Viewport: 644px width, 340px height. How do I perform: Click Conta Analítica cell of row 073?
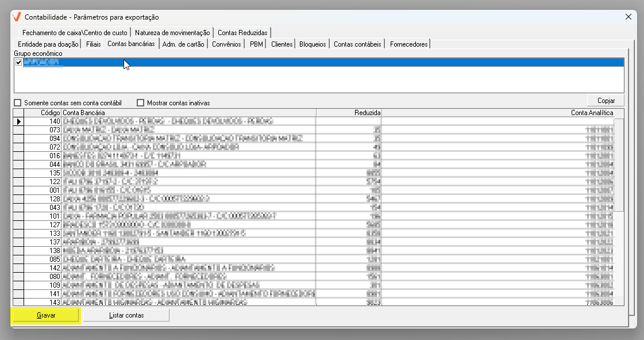498,130
